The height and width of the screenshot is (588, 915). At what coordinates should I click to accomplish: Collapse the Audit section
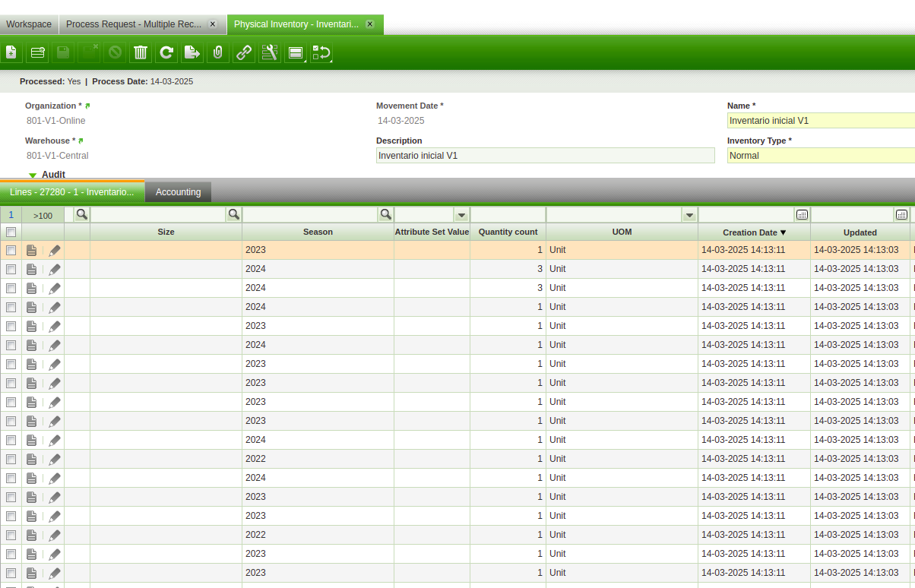[x=33, y=175]
